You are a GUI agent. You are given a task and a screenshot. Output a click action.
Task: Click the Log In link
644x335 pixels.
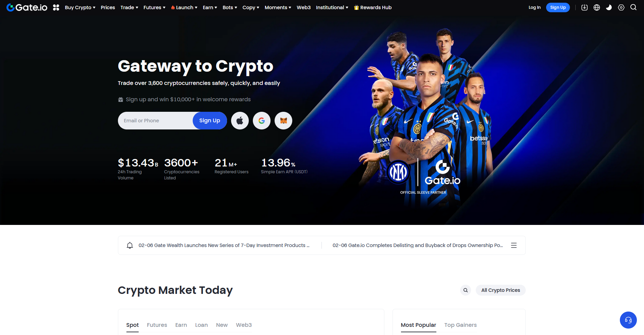[x=535, y=7]
